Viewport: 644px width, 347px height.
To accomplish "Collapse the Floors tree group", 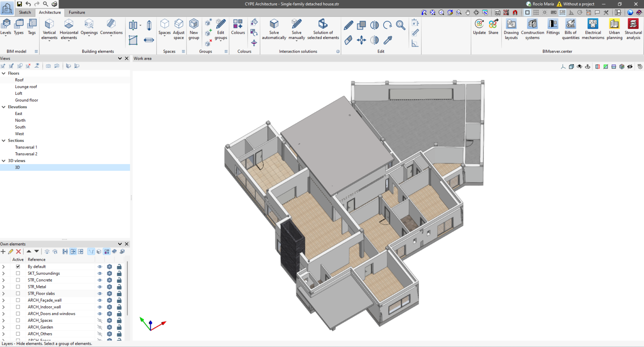I will click(x=4, y=73).
